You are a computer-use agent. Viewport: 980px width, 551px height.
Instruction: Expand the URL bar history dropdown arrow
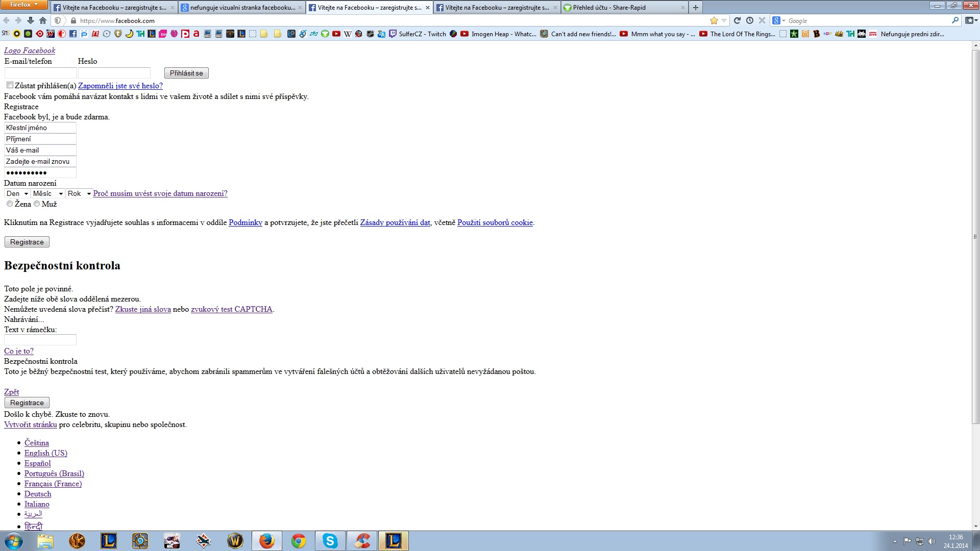724,21
